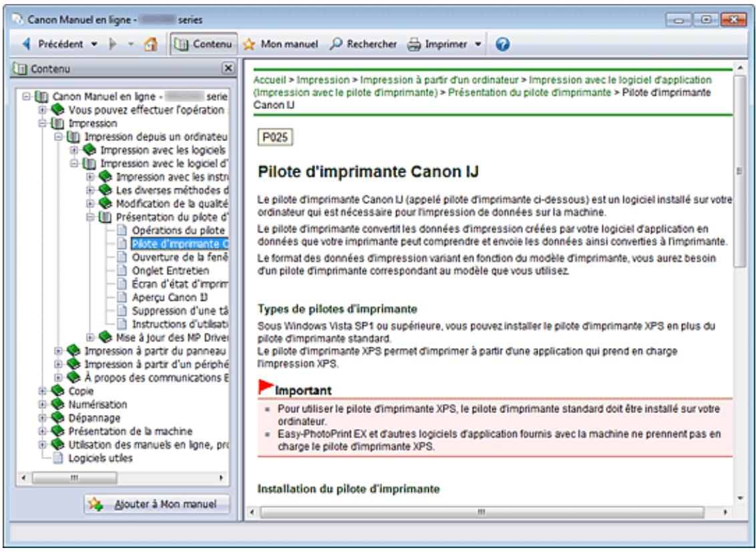Open the Imprimer dropdown arrow

(478, 44)
